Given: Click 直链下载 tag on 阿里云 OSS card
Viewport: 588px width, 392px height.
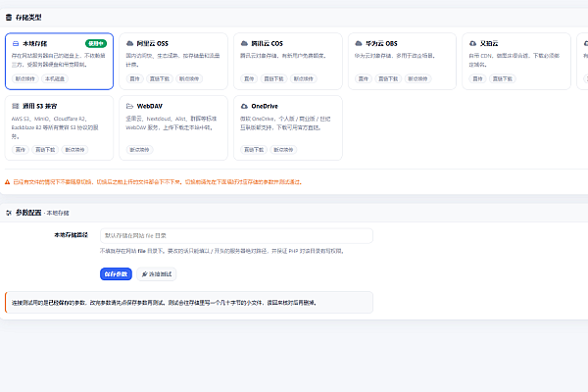Looking at the screenshot, I should pyautogui.click(x=160, y=78).
